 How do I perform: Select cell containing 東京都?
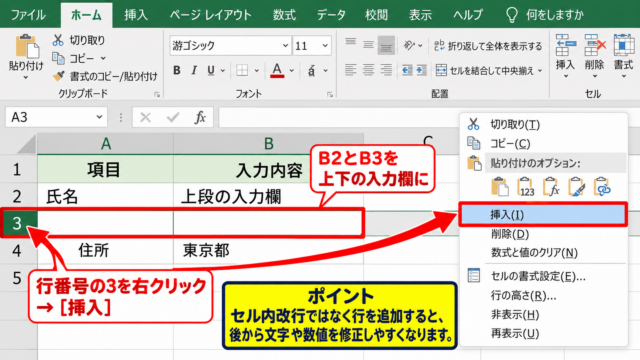pyautogui.click(x=268, y=250)
